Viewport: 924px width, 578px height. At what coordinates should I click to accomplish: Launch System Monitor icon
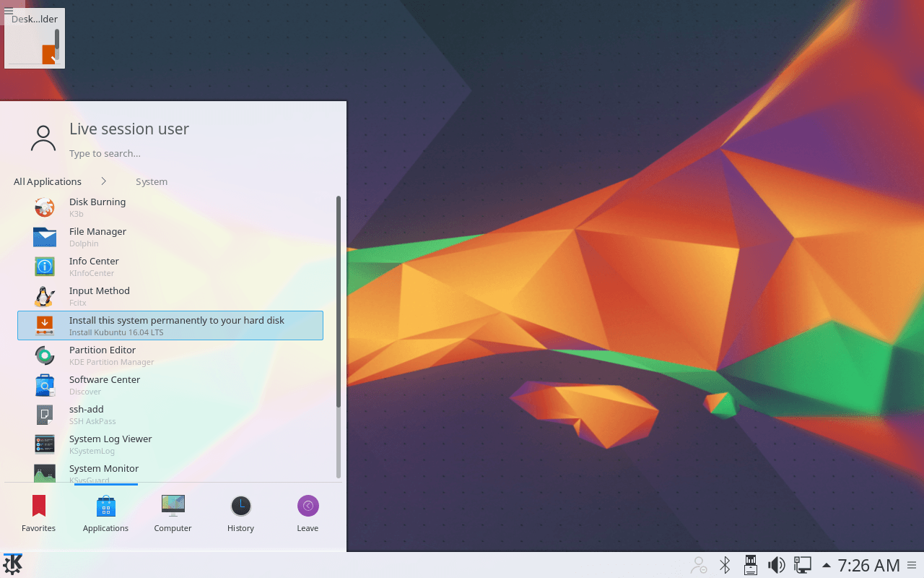click(45, 473)
